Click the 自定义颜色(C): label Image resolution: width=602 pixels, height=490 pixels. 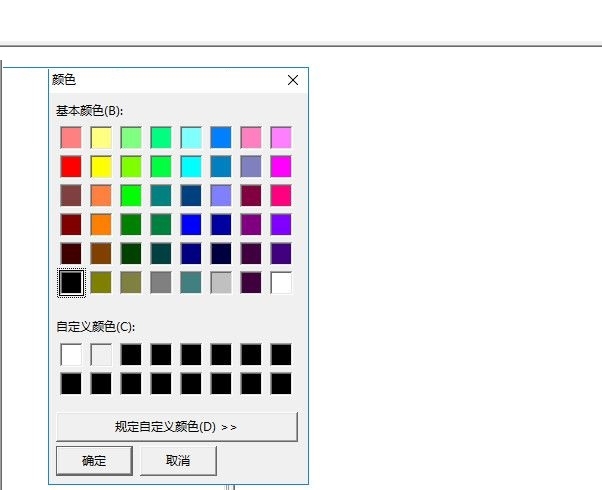pyautogui.click(x=96, y=327)
